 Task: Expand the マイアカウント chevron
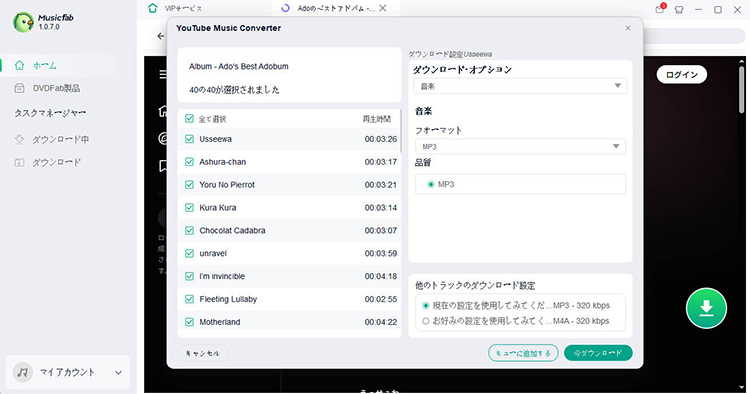tap(118, 372)
